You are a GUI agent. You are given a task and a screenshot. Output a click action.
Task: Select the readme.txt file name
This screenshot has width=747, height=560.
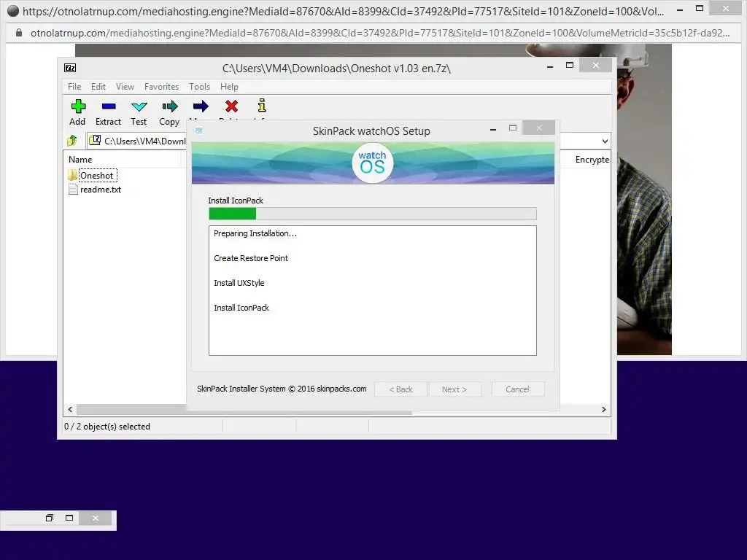[x=101, y=190]
